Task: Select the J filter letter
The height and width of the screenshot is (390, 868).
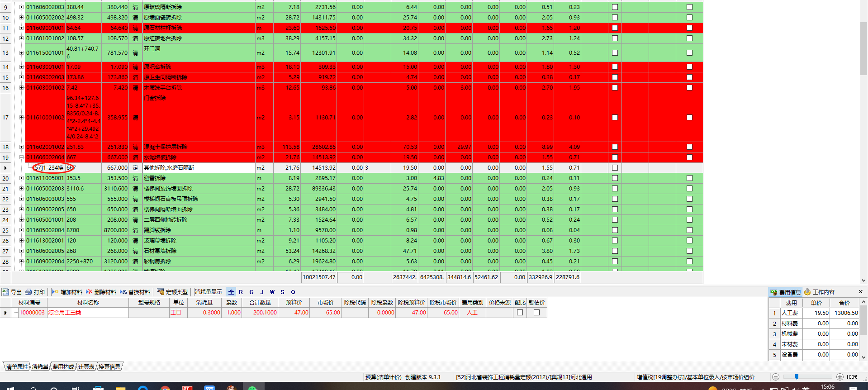Action: click(x=262, y=292)
